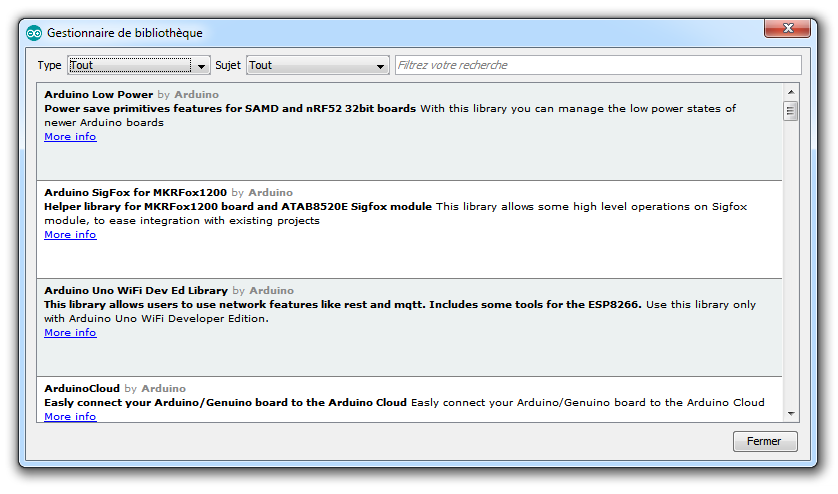Click the Easly connect your Arduino/Genuino description
This screenshot has height=494, width=838.
pos(226,402)
